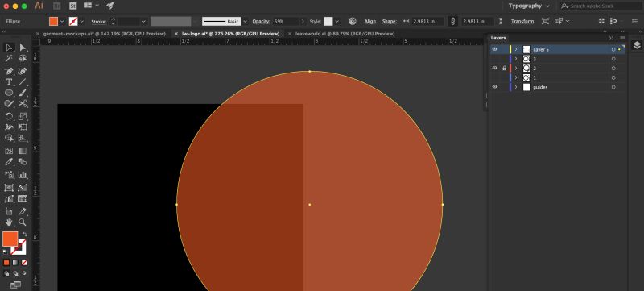Select the Gradient tool

(x=23, y=151)
